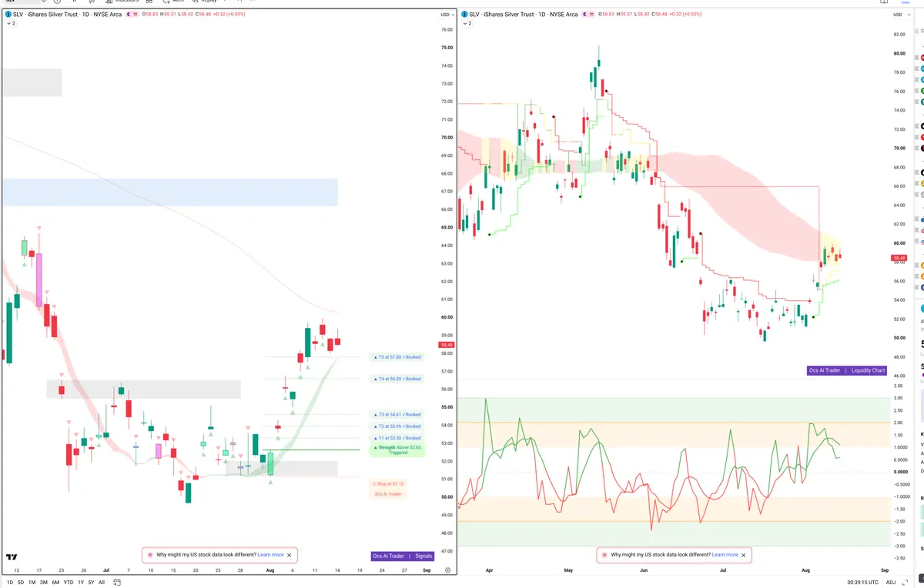Select the 1M time range button
Image resolution: width=924 pixels, height=588 pixels.
tap(32, 582)
